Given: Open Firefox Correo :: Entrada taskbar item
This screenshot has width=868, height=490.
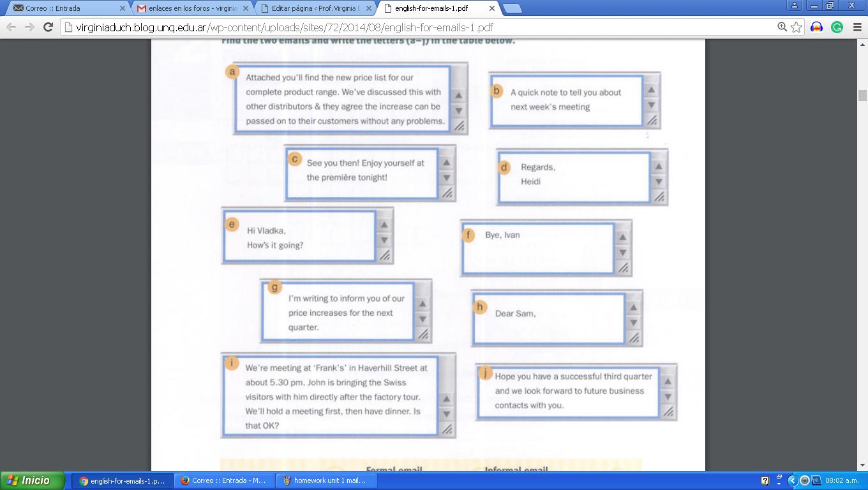Looking at the screenshot, I should tap(223, 480).
